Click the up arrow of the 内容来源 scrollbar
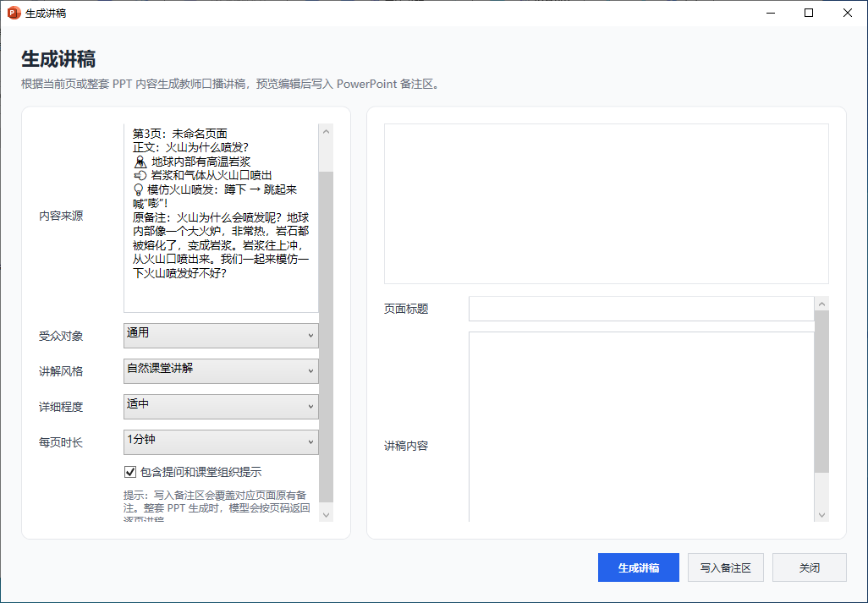 click(x=326, y=132)
